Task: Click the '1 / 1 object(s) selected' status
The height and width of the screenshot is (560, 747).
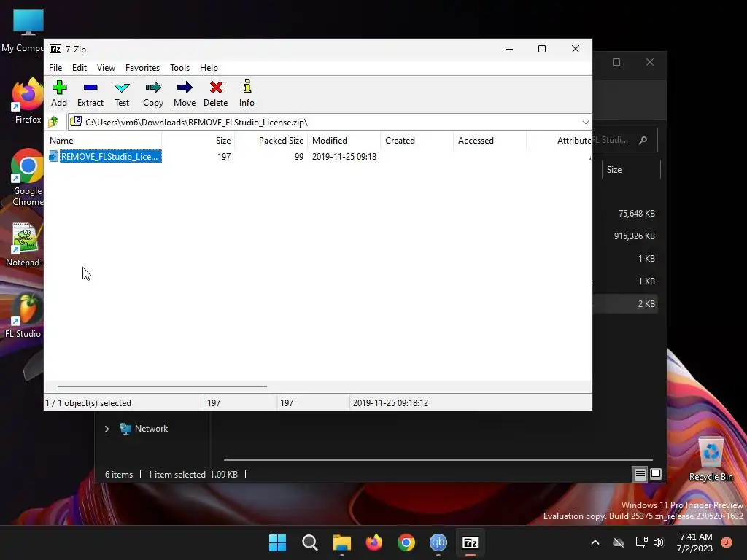Action: point(88,402)
